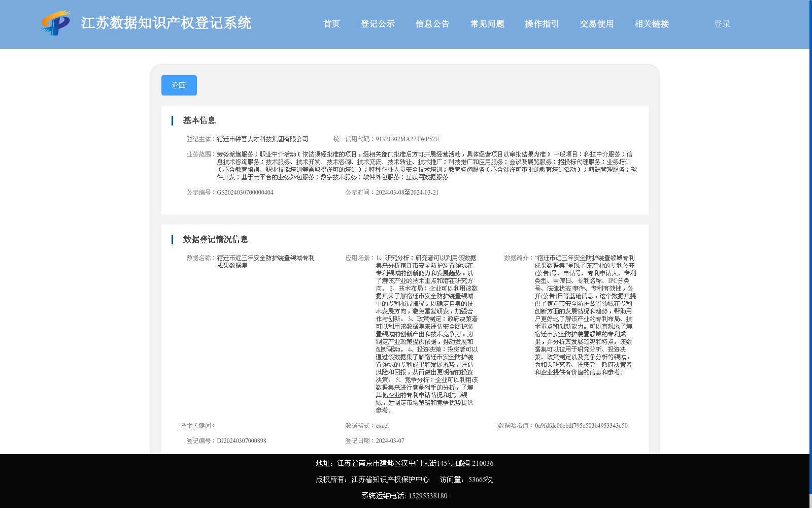Click the 数据登记情况信息 heading
Viewport: 812px width, 508px height.
pos(216,239)
